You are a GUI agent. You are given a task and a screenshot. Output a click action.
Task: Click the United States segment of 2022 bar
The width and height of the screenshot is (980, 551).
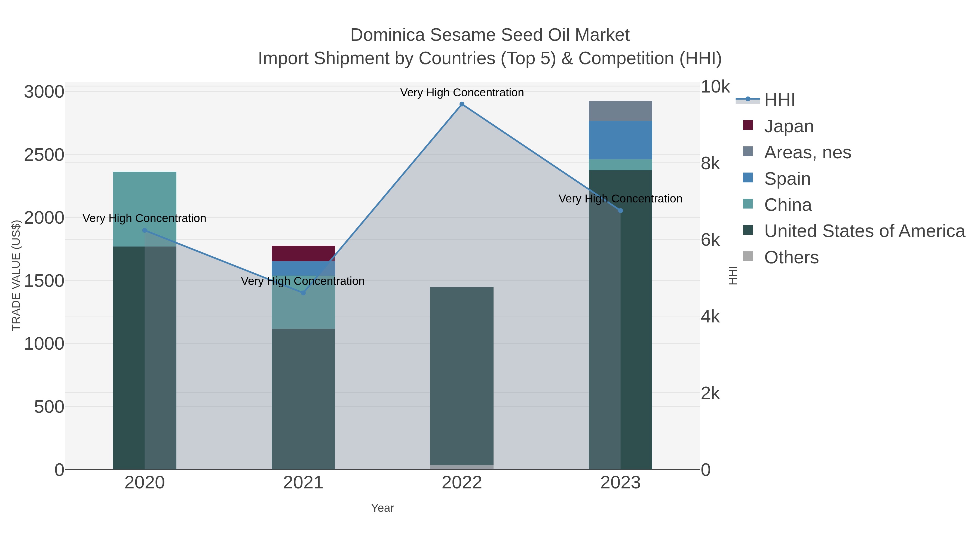[x=462, y=376]
